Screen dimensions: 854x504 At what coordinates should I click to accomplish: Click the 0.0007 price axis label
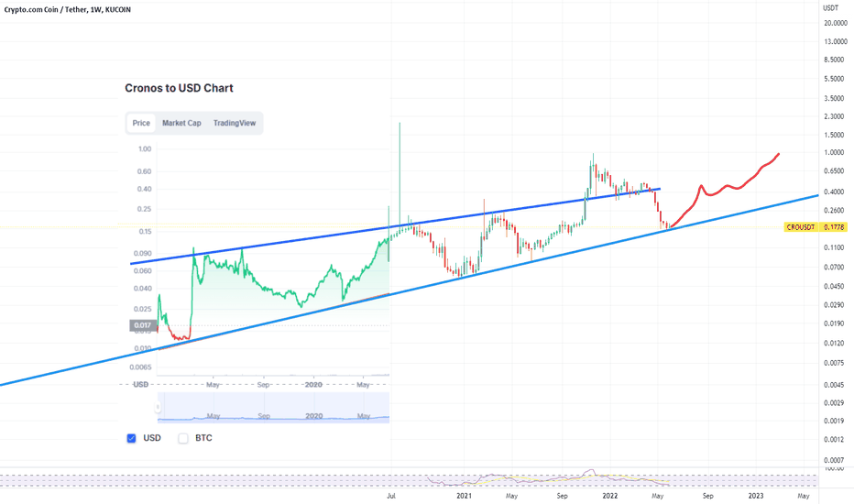[836, 460]
